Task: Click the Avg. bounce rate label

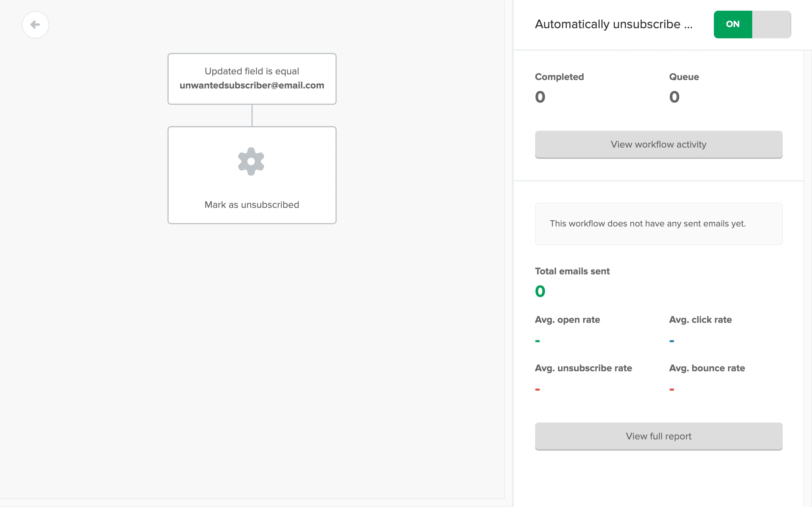Action: coord(707,368)
